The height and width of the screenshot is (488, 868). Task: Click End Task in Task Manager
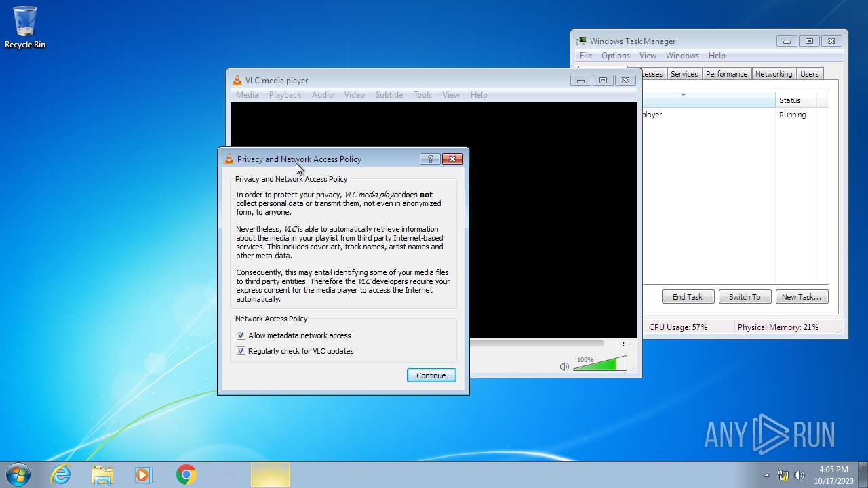click(688, 297)
